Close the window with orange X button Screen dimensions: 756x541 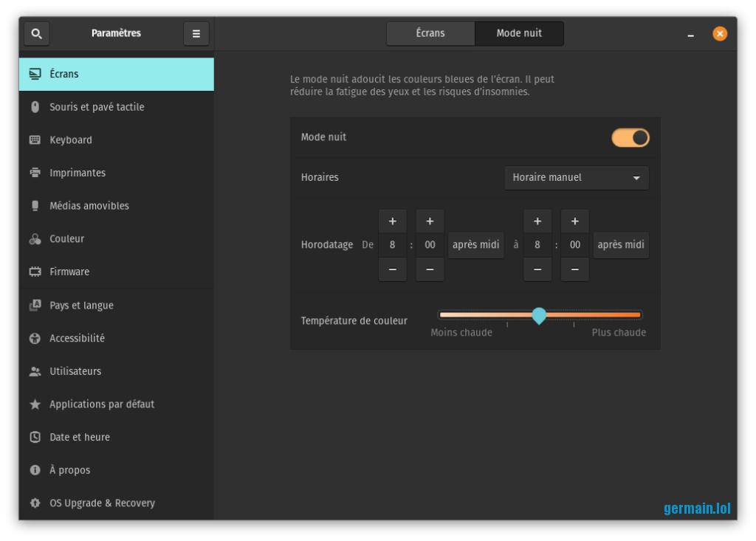[720, 34]
